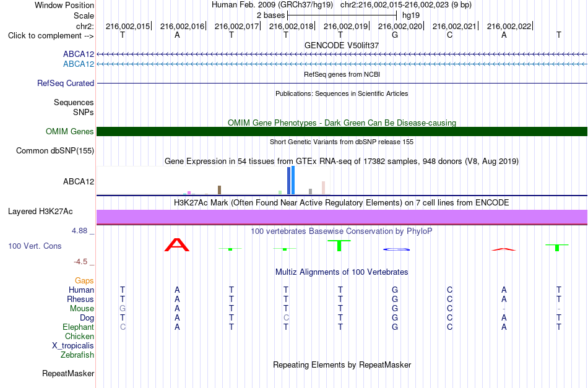Open the GENCODE V50lift37 track title
The width and height of the screenshot is (588, 388).
click(x=342, y=45)
